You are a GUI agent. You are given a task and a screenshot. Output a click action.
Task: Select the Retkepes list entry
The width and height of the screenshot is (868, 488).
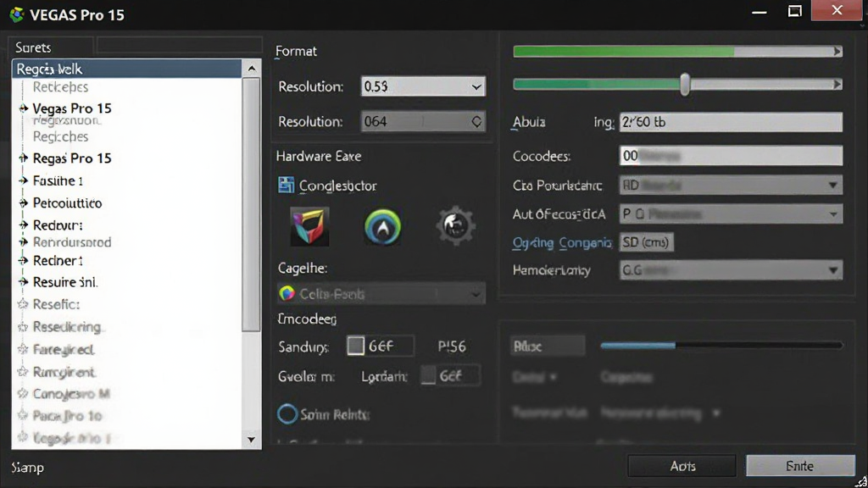tap(60, 87)
